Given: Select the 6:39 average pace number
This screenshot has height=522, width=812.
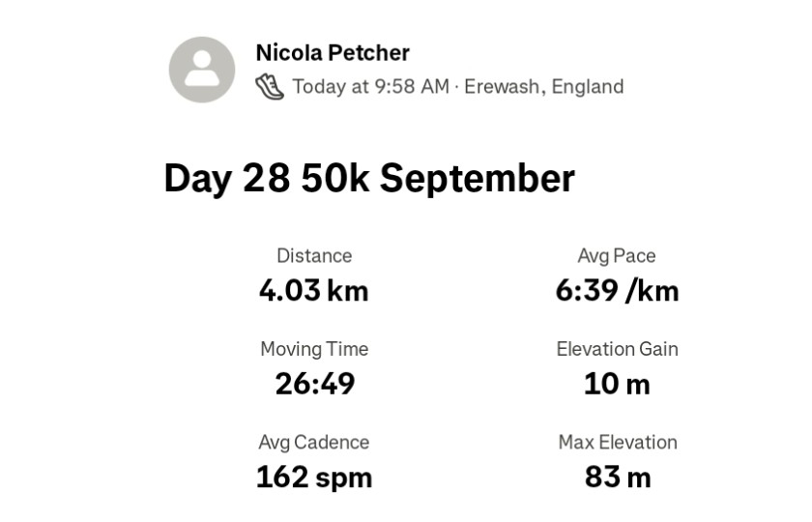Looking at the screenshot, I should [x=587, y=291].
